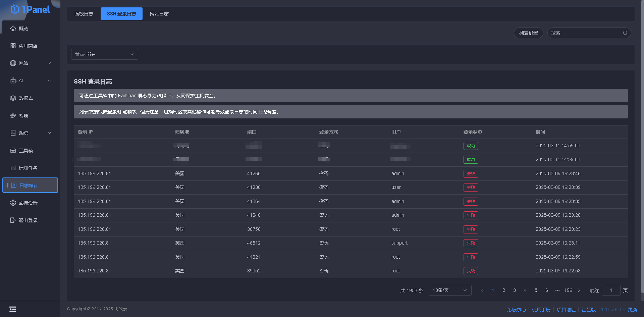Image resolution: width=644 pixels, height=317 pixels.
Task: Expand the 网站 sidebar submenu
Action: pyautogui.click(x=49, y=63)
